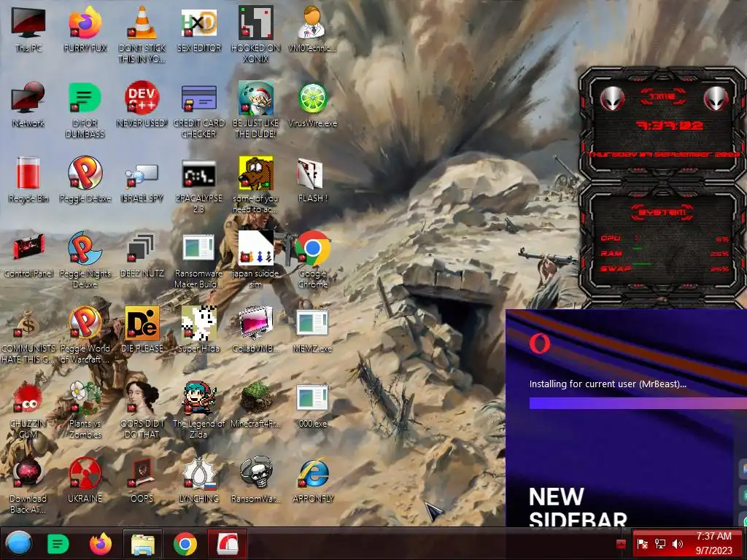This screenshot has height=560, width=747.
Task: Switch to Chrome on the taskbar
Action: tap(185, 543)
